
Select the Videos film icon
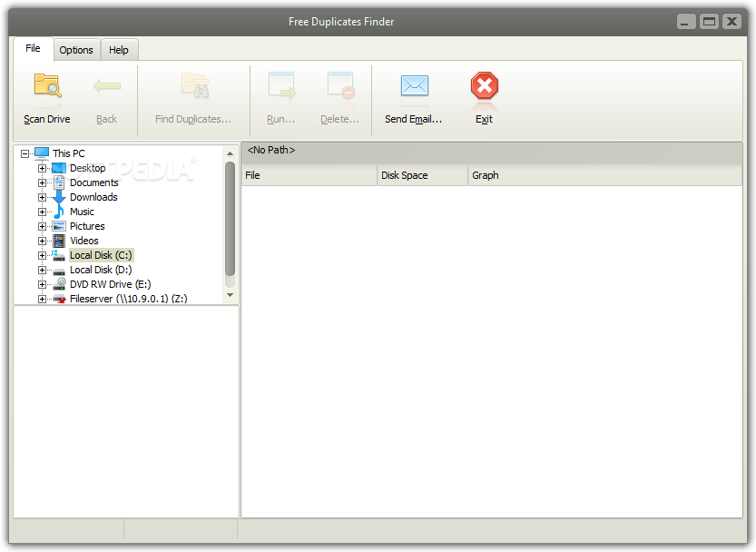click(59, 241)
